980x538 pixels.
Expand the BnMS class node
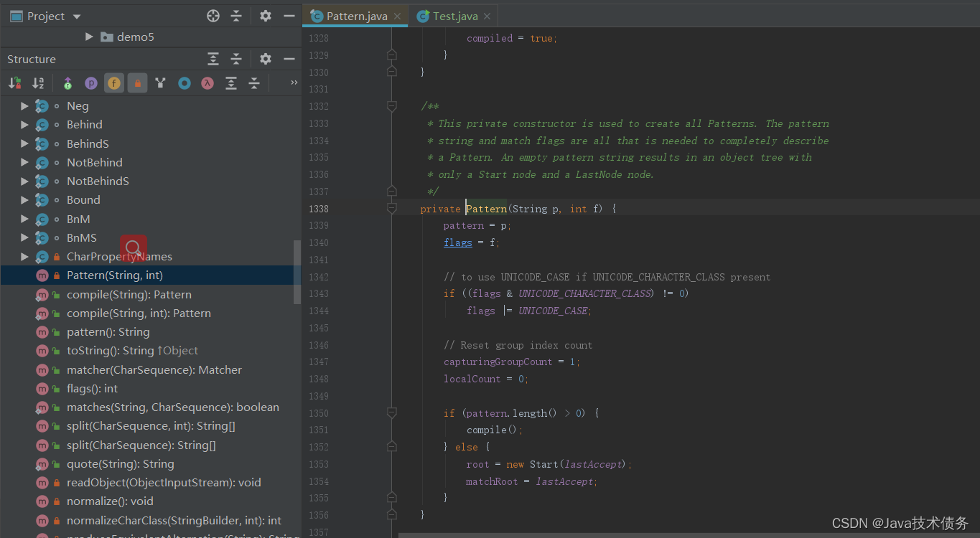pos(24,237)
